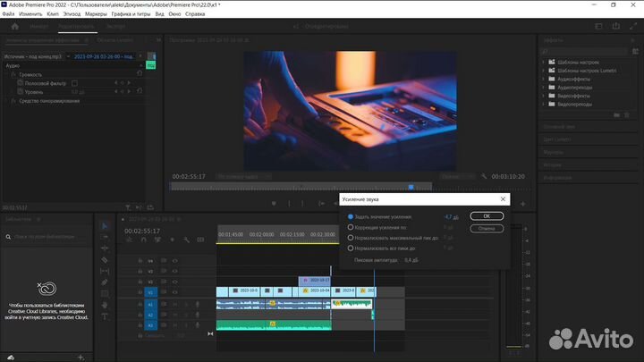Open the Файл menu
This screenshot has width=644, height=362.
click(x=8, y=14)
